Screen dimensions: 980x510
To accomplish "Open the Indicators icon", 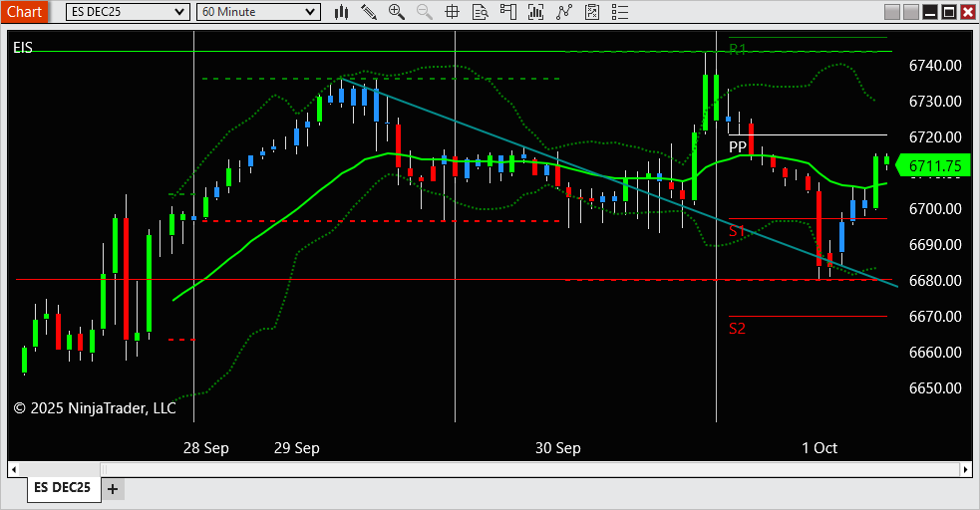I will (564, 12).
